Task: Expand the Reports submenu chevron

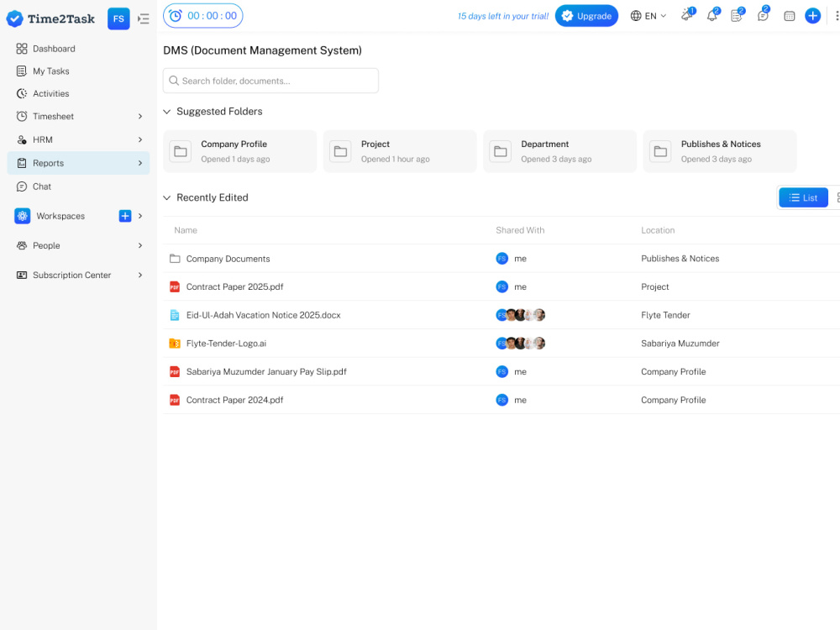Action: tap(140, 163)
